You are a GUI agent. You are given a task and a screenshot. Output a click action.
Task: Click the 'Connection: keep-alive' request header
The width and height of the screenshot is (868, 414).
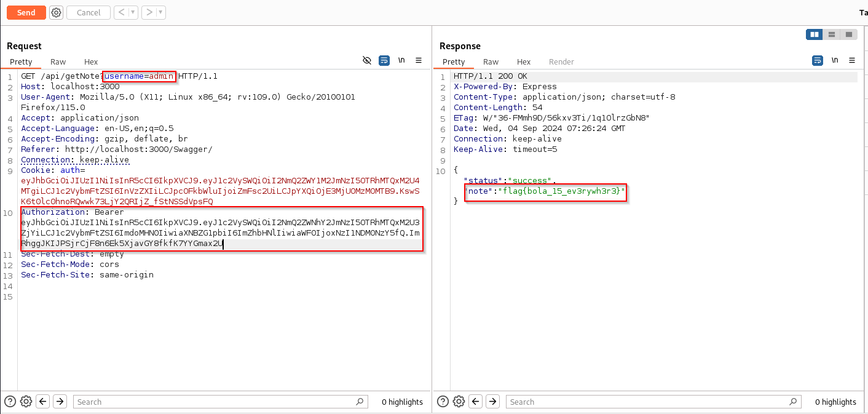75,160
